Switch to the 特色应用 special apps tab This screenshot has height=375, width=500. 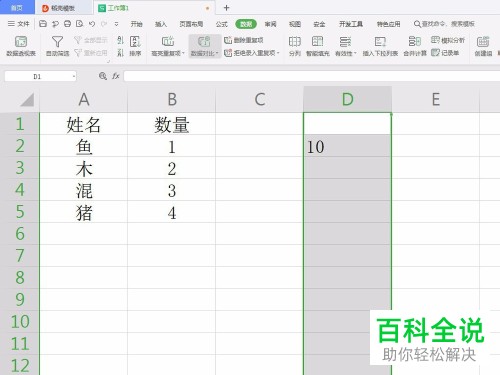tap(388, 24)
